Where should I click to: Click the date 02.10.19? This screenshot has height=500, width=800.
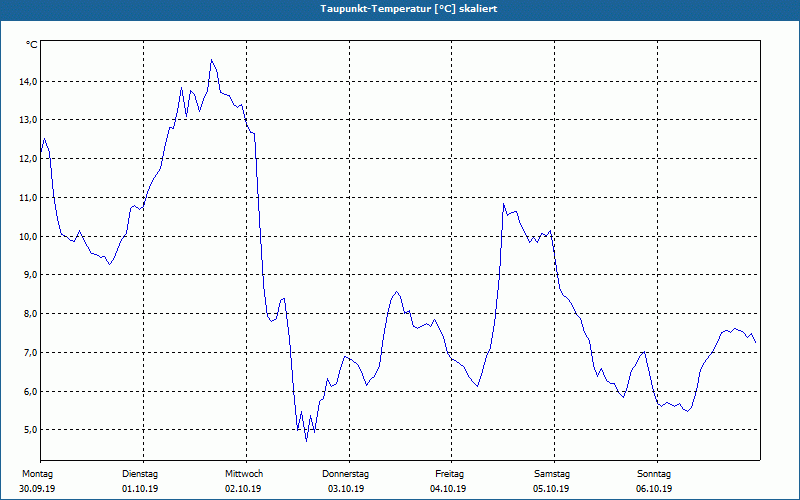pyautogui.click(x=243, y=489)
